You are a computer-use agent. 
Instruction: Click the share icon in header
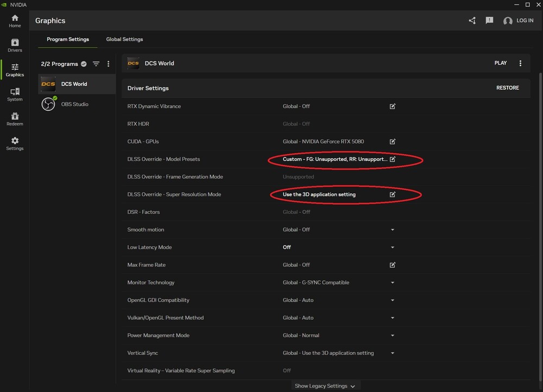coord(472,21)
